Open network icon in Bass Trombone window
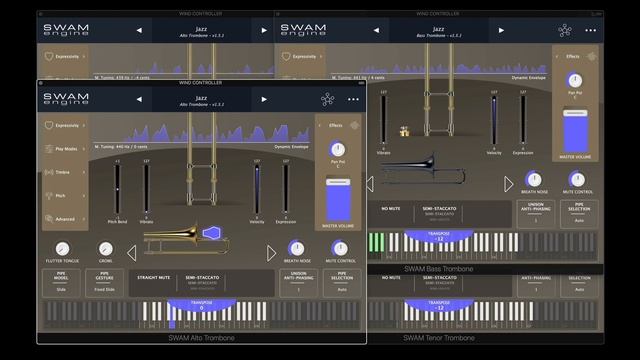Screen dimensions: 640x360 tap(565, 30)
